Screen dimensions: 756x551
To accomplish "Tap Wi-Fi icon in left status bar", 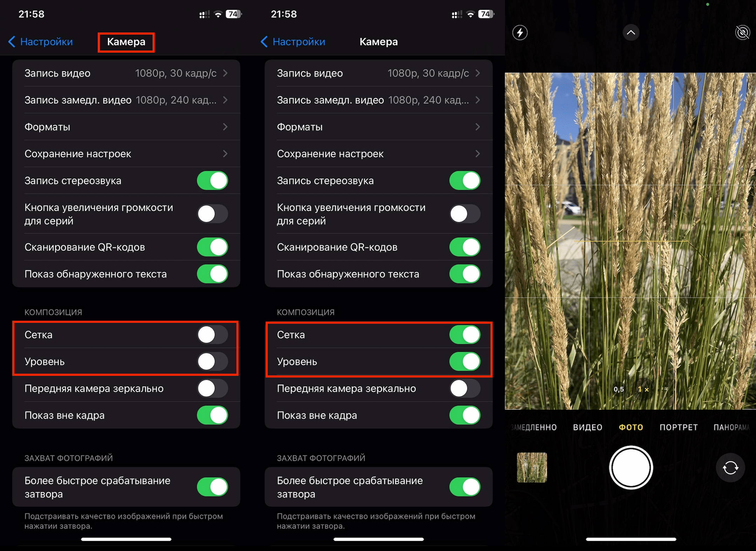I will click(218, 14).
